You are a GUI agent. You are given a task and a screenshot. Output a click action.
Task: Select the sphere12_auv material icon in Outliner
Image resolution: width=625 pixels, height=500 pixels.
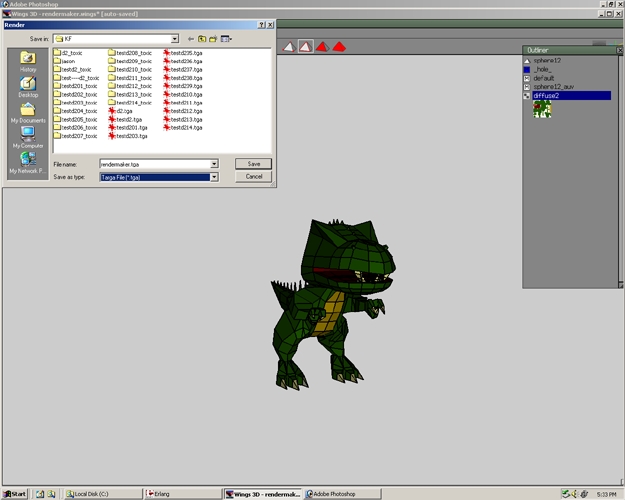click(x=527, y=87)
